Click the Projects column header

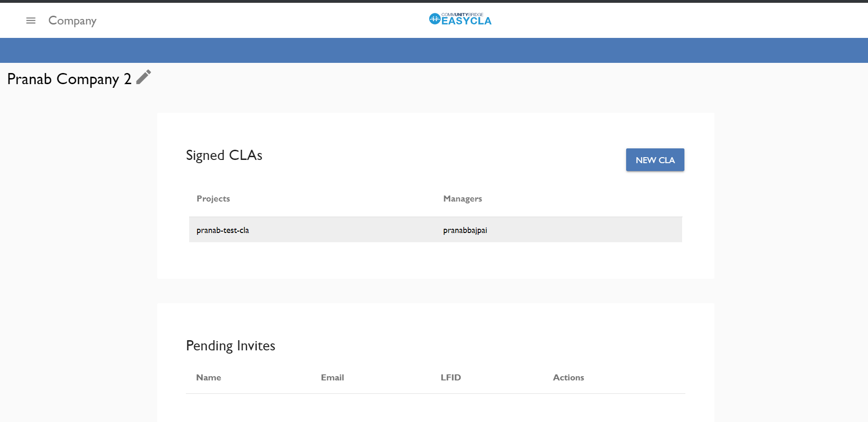coord(213,199)
